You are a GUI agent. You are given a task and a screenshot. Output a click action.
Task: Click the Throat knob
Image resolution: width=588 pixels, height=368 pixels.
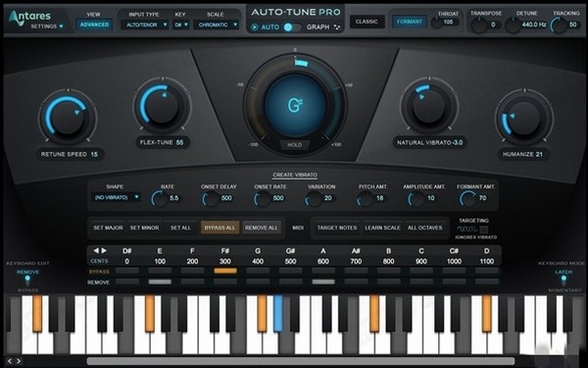tap(436, 23)
